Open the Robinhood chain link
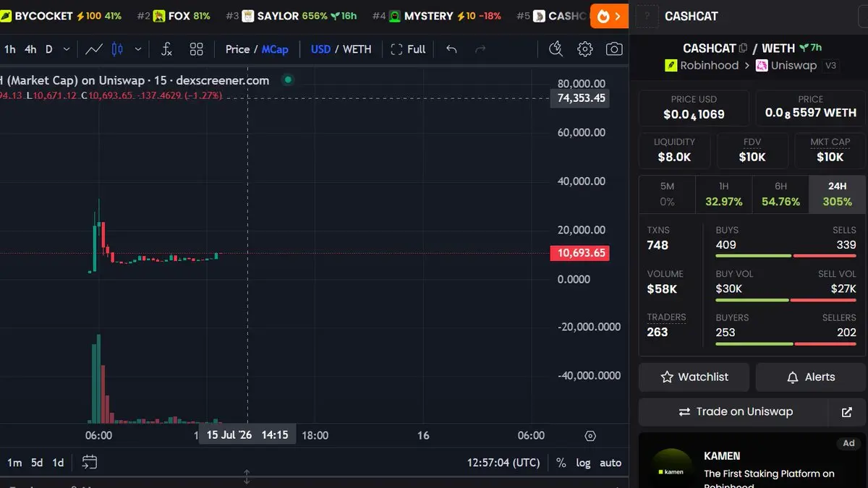 (702, 65)
